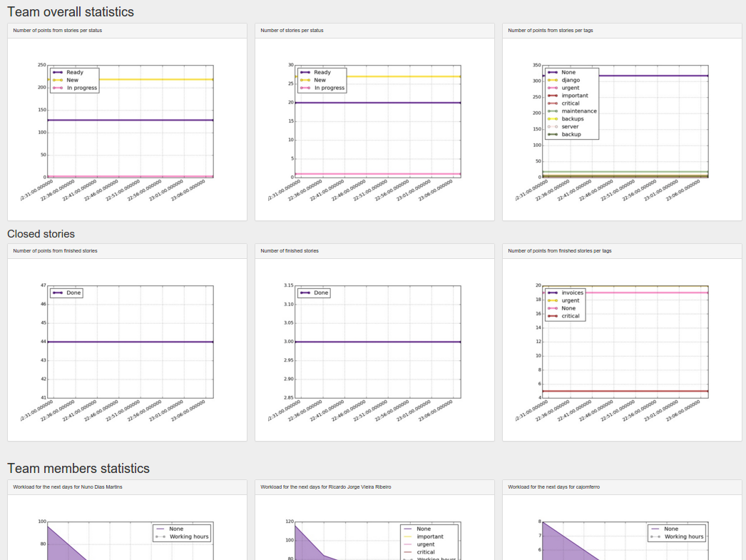Click the purple Ready line in stories per status chart

tap(378, 103)
